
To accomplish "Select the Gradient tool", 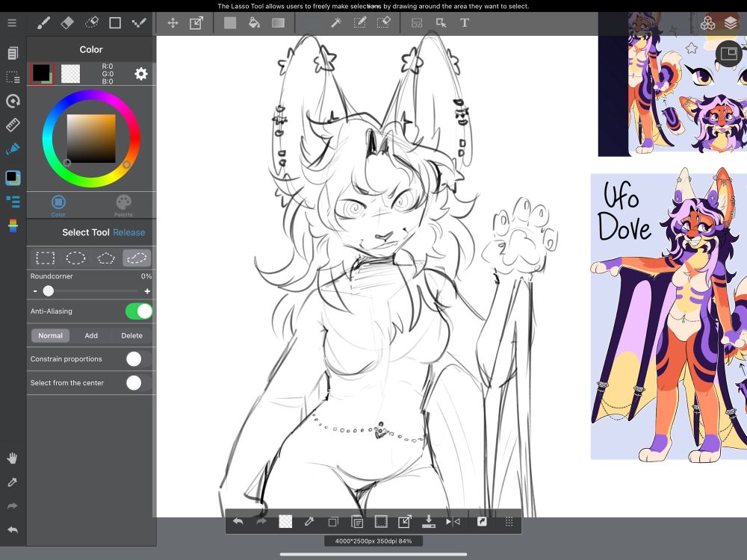I will click(x=278, y=23).
